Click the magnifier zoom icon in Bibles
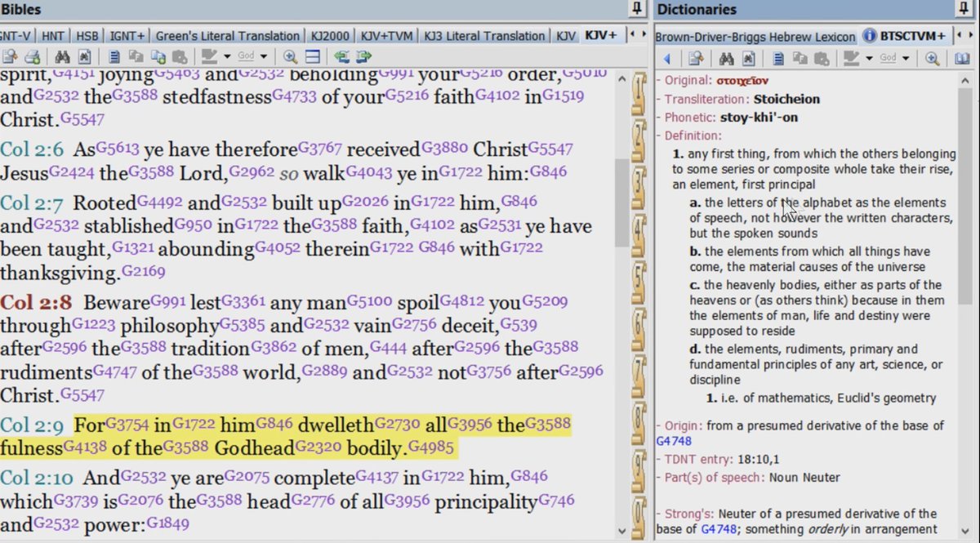 click(290, 57)
